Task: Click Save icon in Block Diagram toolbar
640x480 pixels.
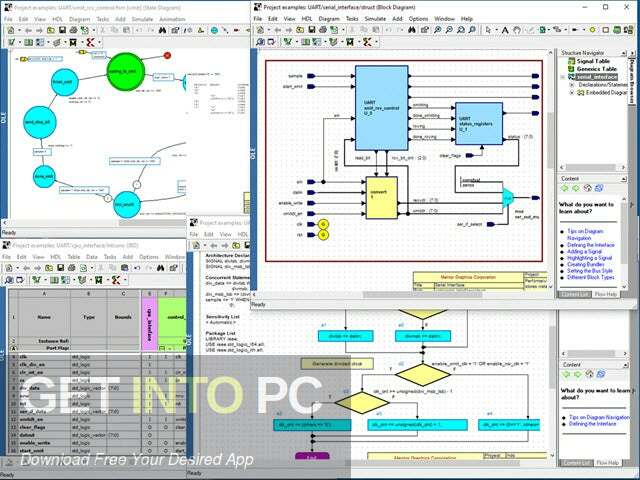Action: point(311,30)
